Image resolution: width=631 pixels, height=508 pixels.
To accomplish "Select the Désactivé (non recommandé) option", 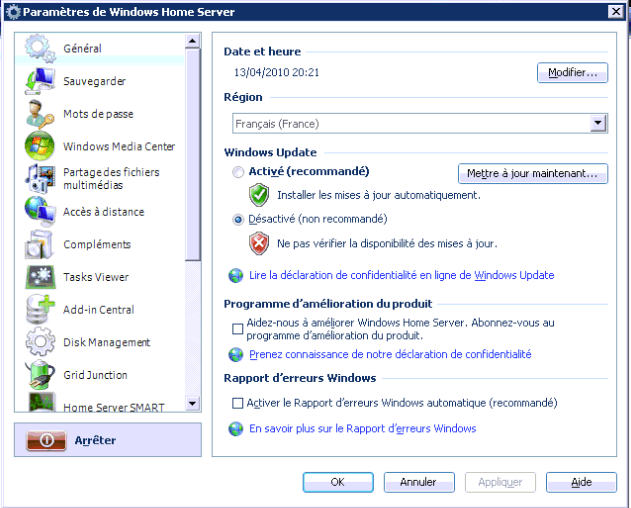I will click(x=238, y=219).
